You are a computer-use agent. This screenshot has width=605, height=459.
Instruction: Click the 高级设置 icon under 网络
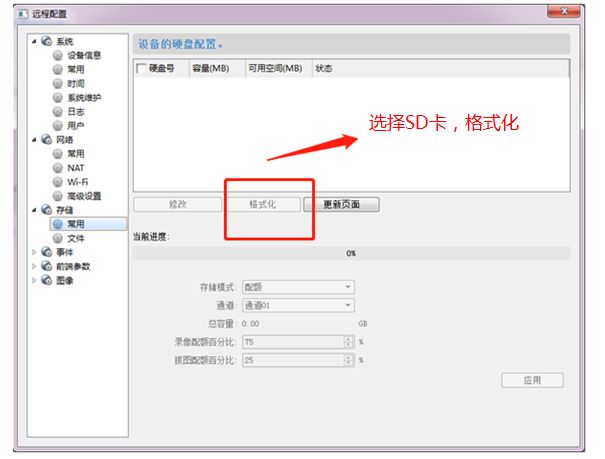coord(58,196)
